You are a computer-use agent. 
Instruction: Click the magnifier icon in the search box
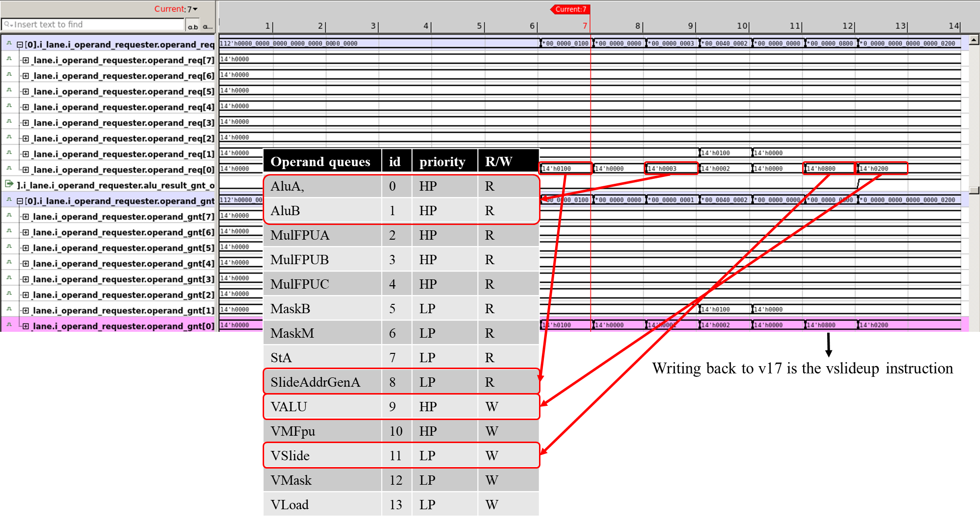[x=7, y=24]
